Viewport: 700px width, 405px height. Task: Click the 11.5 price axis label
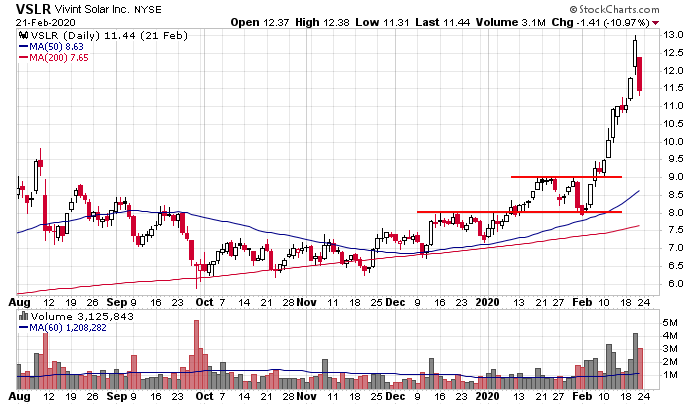pyautogui.click(x=673, y=88)
